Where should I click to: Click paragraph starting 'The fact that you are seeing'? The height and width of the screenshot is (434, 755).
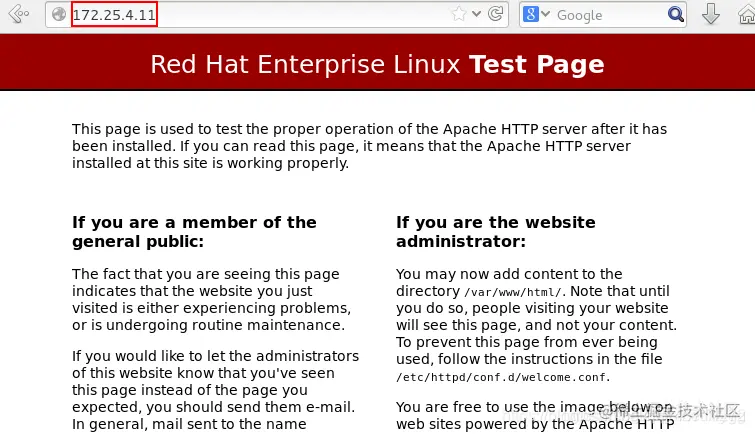click(x=211, y=300)
